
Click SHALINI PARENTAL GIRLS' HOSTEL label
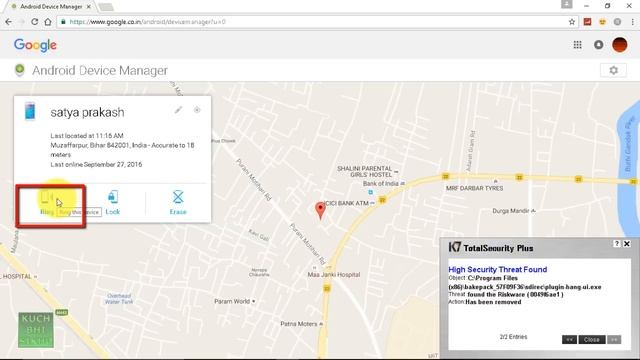(364, 171)
